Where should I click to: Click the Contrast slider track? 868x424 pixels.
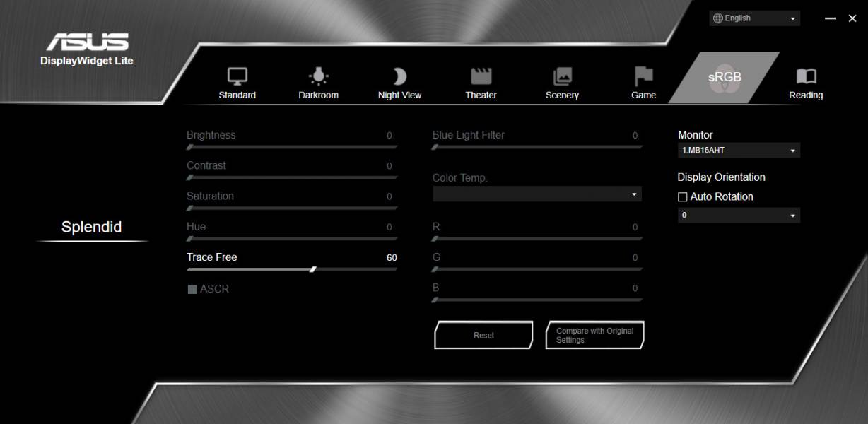[x=292, y=177]
